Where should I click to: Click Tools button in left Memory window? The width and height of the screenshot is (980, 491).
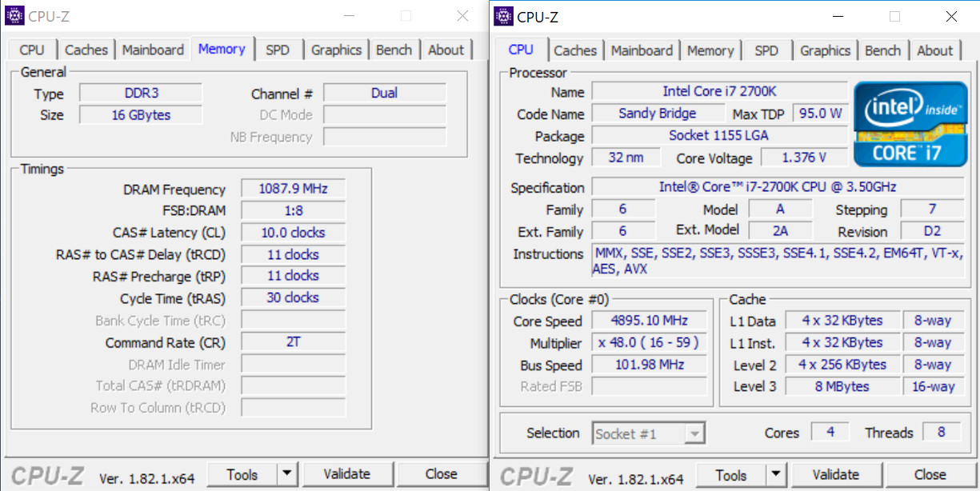(242, 474)
